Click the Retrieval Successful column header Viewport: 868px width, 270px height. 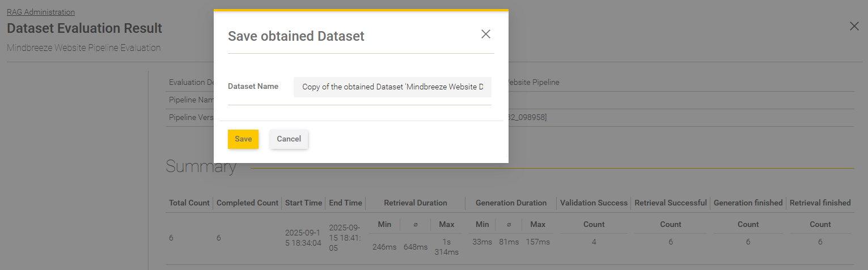pos(670,203)
